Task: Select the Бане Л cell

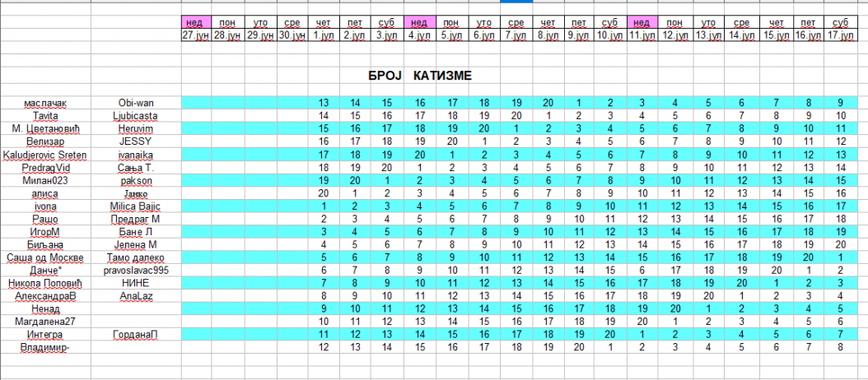Action: tap(136, 232)
